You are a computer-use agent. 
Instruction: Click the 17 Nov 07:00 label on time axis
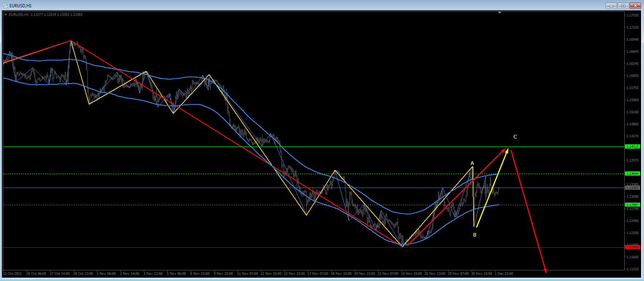point(318,274)
